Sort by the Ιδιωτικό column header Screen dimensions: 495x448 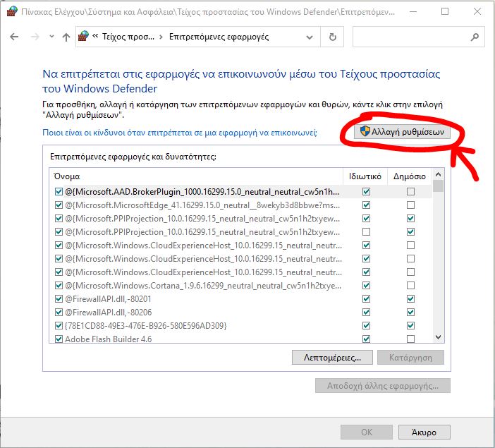click(x=365, y=176)
